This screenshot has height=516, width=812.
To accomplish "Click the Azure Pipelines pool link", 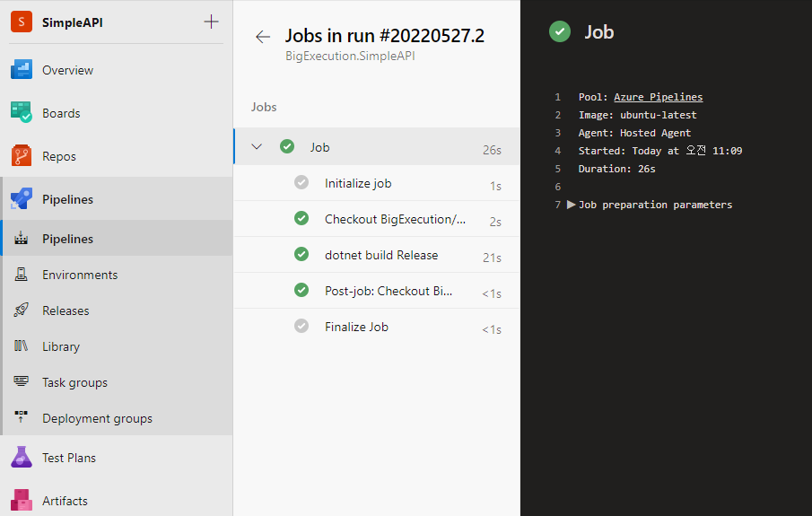I will click(659, 97).
